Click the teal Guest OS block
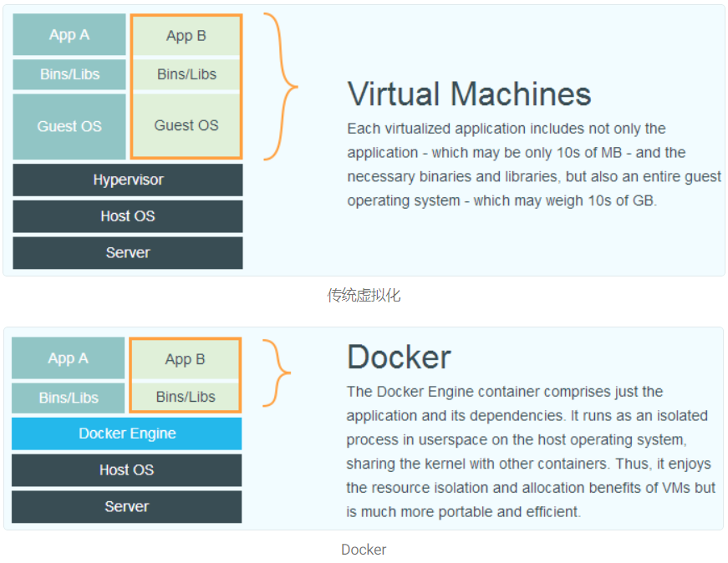This screenshot has height=563, width=728. click(x=69, y=126)
